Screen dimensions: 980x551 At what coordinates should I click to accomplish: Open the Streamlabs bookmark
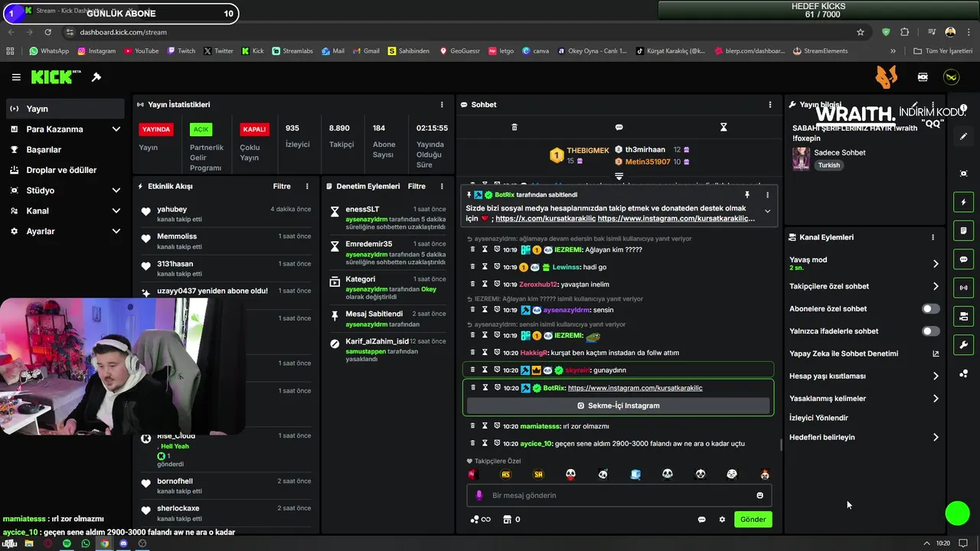tap(292, 51)
